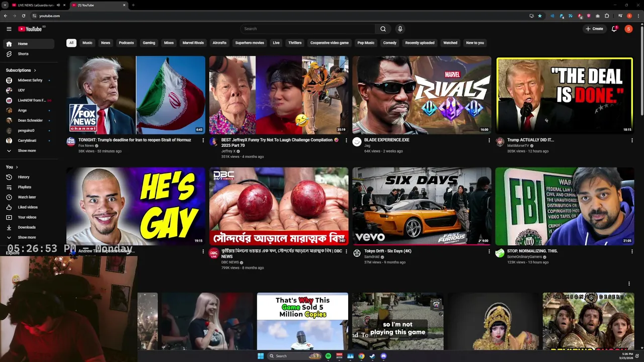Open options for Trump ACTUALLY DID IT video
Screen dimensions: 644x362
pos(632,140)
